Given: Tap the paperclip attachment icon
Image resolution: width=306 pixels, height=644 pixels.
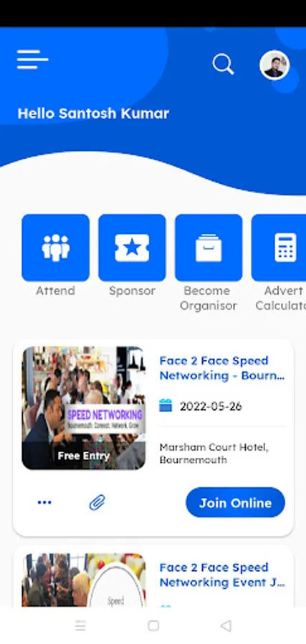Looking at the screenshot, I should click(x=97, y=502).
